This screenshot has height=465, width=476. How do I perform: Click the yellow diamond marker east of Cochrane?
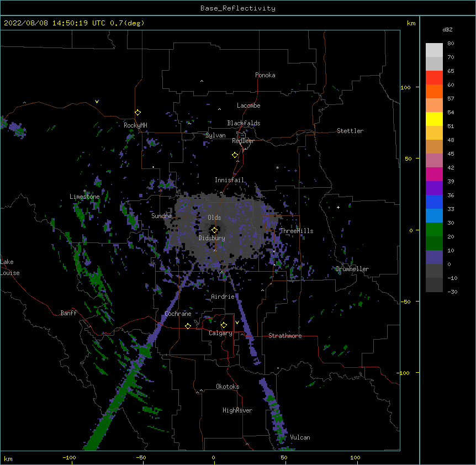pyautogui.click(x=188, y=326)
